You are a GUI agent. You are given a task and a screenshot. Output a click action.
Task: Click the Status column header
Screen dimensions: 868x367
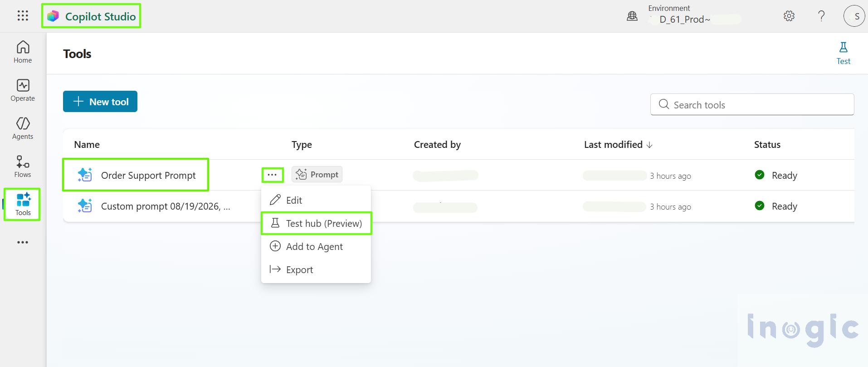click(x=767, y=145)
